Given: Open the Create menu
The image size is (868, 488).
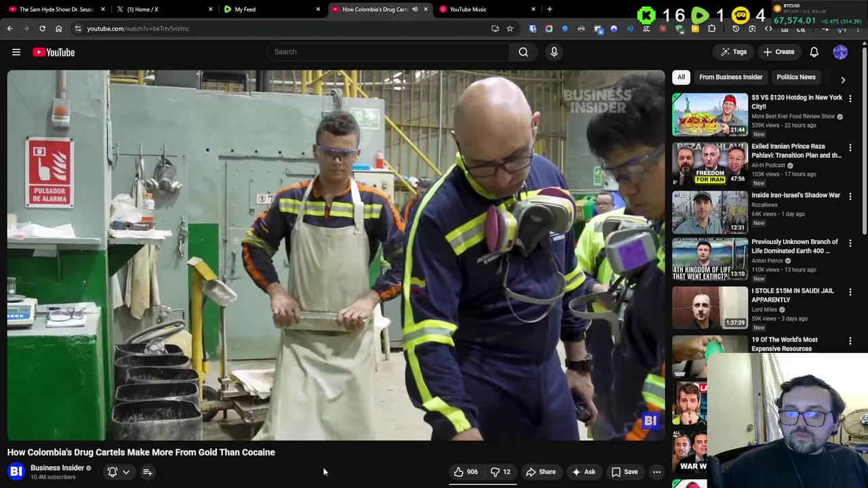Looking at the screenshot, I should click(778, 52).
